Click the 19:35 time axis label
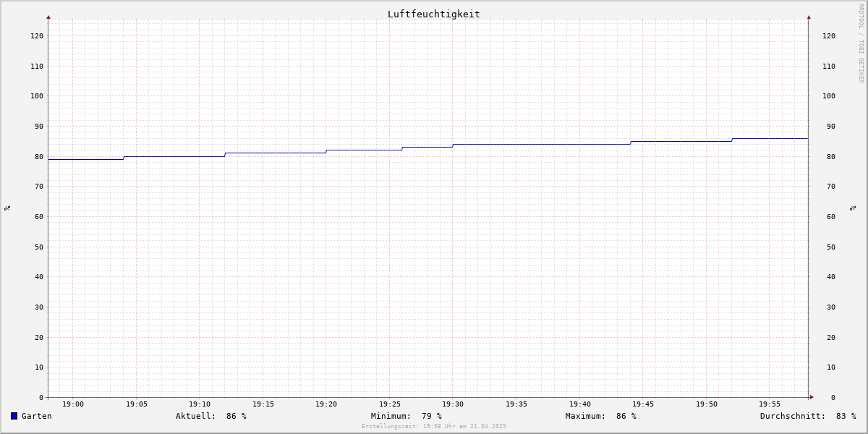Image resolution: width=868 pixels, height=434 pixels. click(516, 404)
